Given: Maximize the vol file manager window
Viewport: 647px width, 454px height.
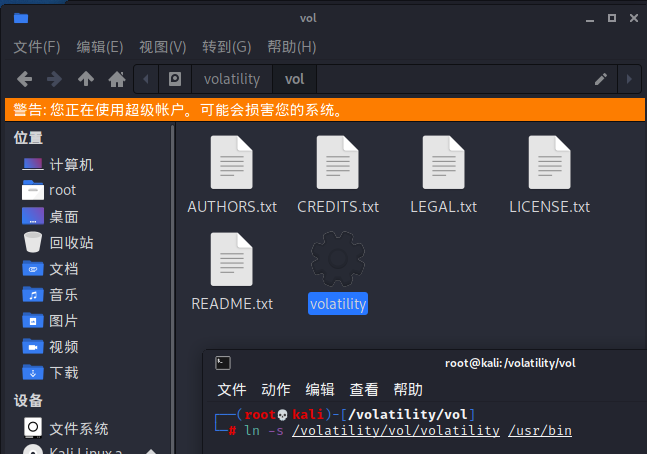Looking at the screenshot, I should pos(612,18).
